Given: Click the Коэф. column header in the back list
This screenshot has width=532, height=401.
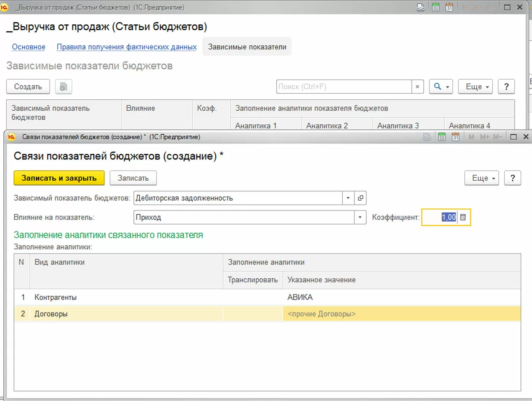Looking at the screenshot, I should tap(211, 114).
